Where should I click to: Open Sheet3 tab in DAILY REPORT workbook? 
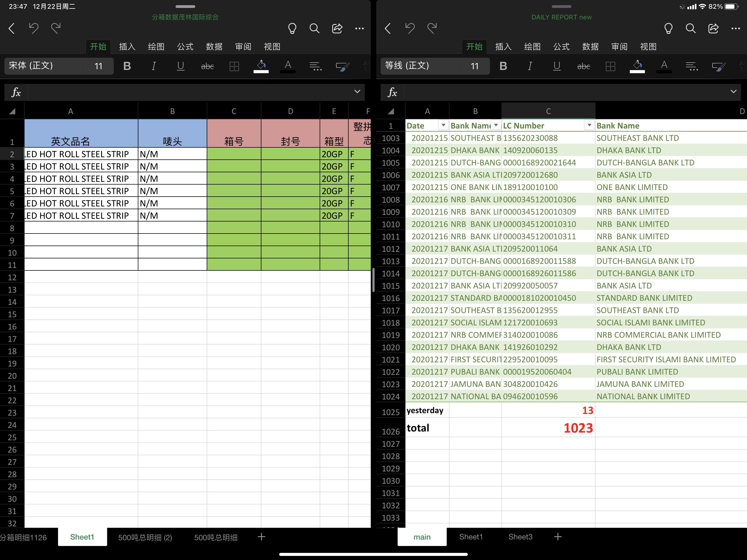(520, 537)
